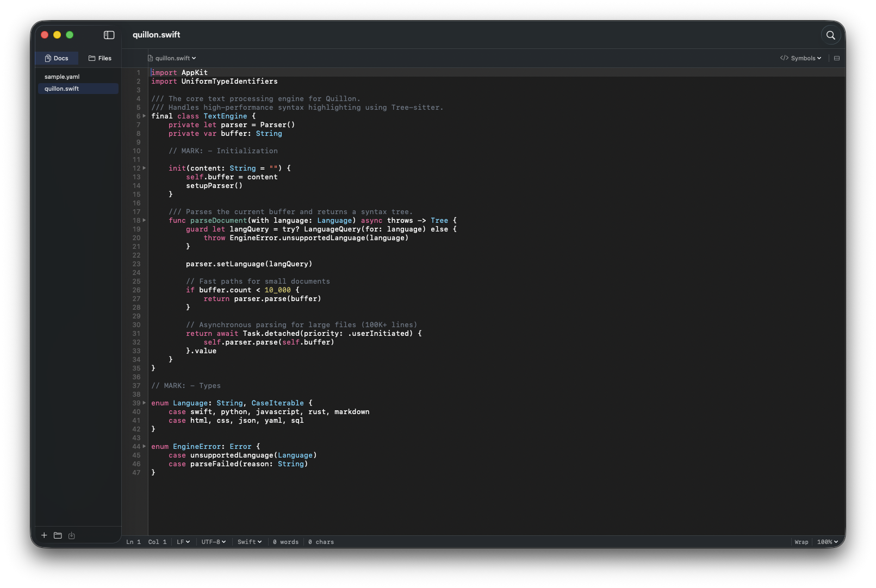
Task: Collapse the TextEngine class with its fold arrow
Action: [x=144, y=116]
